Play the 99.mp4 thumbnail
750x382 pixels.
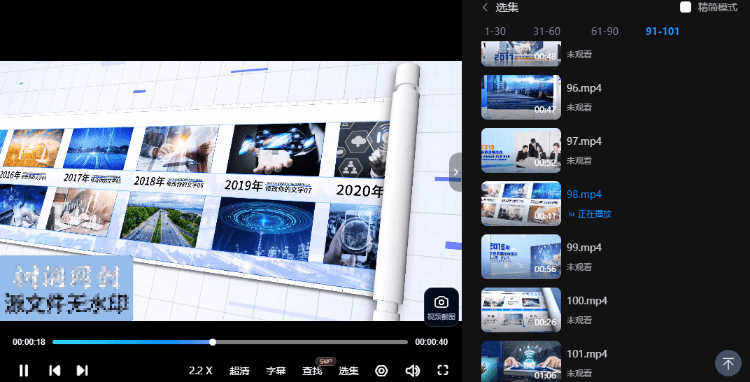point(521,256)
